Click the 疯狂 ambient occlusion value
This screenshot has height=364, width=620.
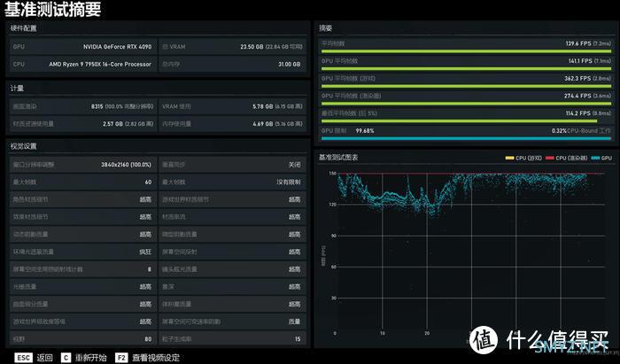pyautogui.click(x=145, y=252)
